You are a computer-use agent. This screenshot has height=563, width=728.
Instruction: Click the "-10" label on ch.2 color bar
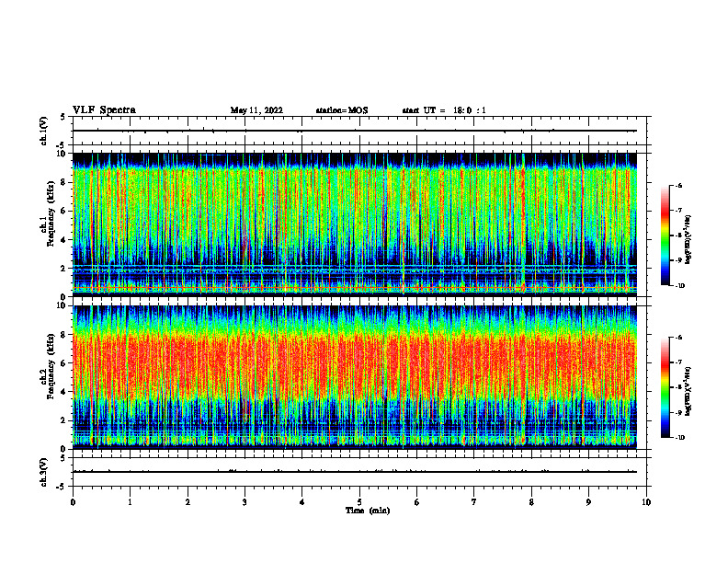[x=679, y=437]
